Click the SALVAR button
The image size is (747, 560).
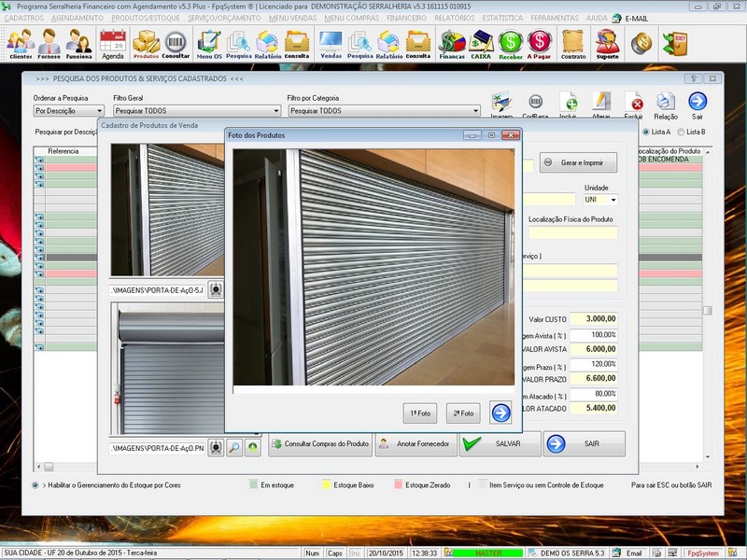500,444
